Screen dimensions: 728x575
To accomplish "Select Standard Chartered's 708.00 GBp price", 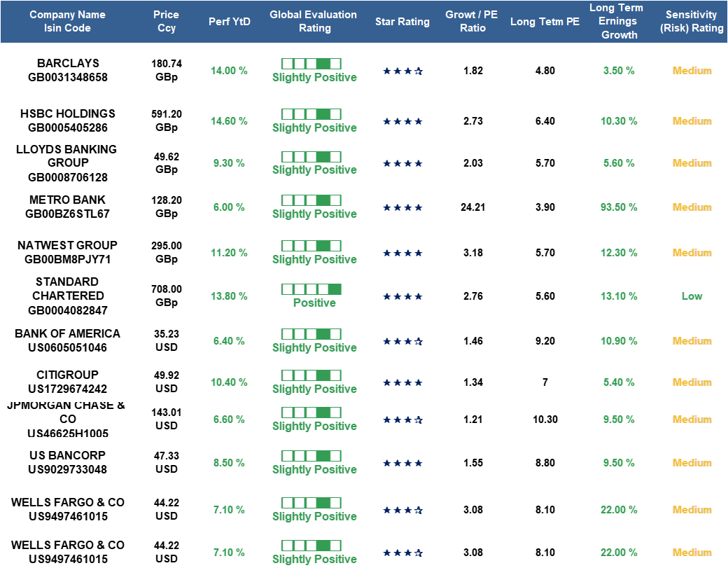I will (x=167, y=296).
